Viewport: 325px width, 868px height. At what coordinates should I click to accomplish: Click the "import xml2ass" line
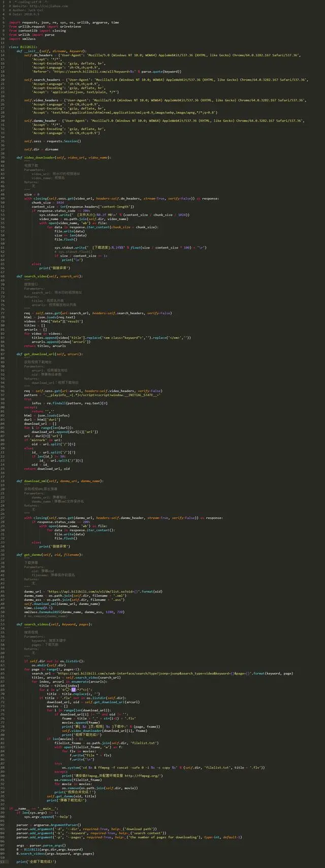click(x=22, y=39)
